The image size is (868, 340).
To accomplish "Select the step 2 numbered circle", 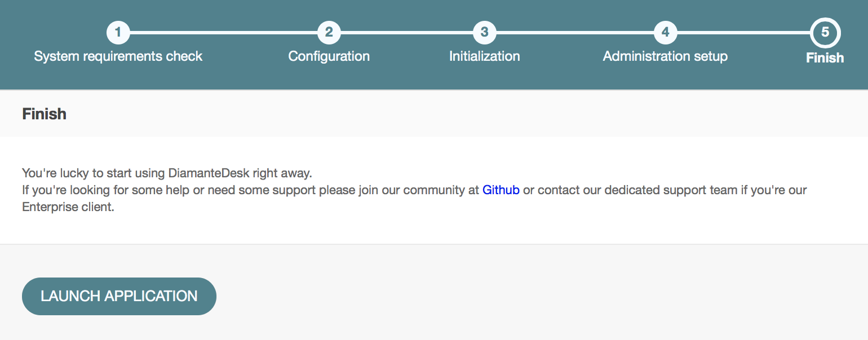I will [x=329, y=33].
